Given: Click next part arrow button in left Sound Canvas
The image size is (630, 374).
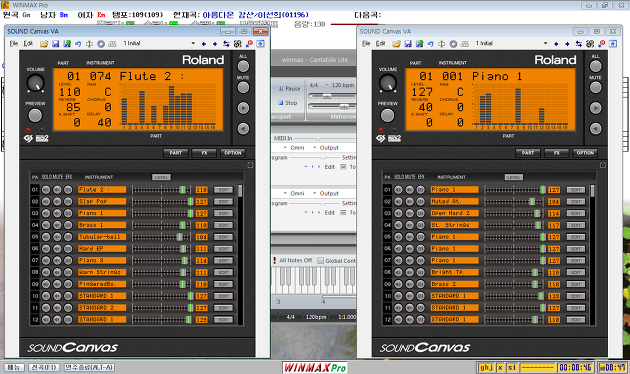Looking at the screenshot, I should 243,108.
